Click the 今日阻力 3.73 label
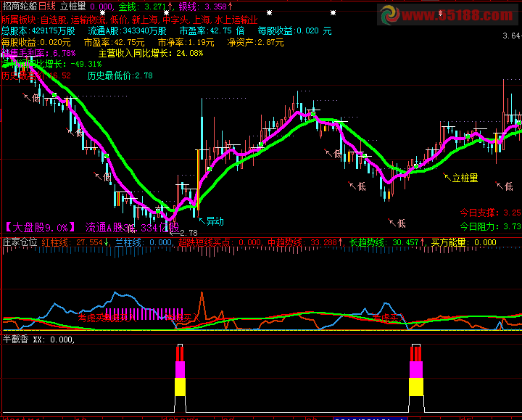Screen dimensions: 522x420 pyautogui.click(x=490, y=226)
